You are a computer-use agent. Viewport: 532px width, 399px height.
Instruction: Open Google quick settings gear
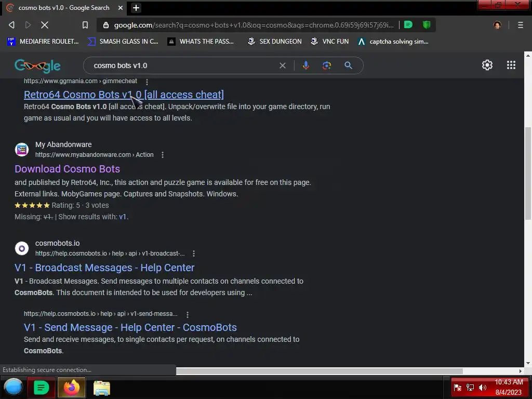tap(487, 65)
